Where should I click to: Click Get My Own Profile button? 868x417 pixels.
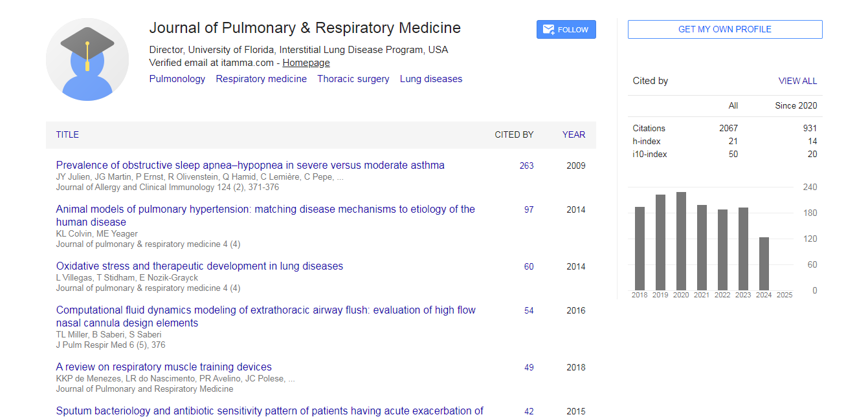click(x=724, y=30)
